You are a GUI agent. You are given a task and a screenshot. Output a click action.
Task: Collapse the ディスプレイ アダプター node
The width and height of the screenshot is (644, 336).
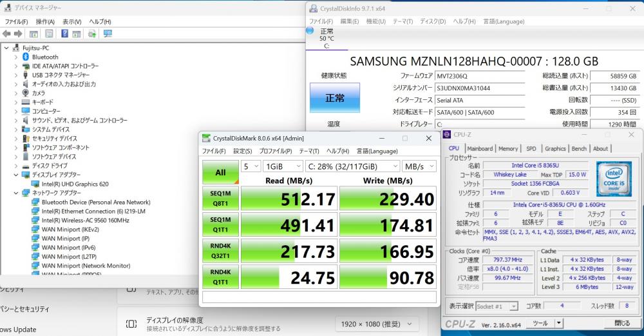pyautogui.click(x=16, y=175)
